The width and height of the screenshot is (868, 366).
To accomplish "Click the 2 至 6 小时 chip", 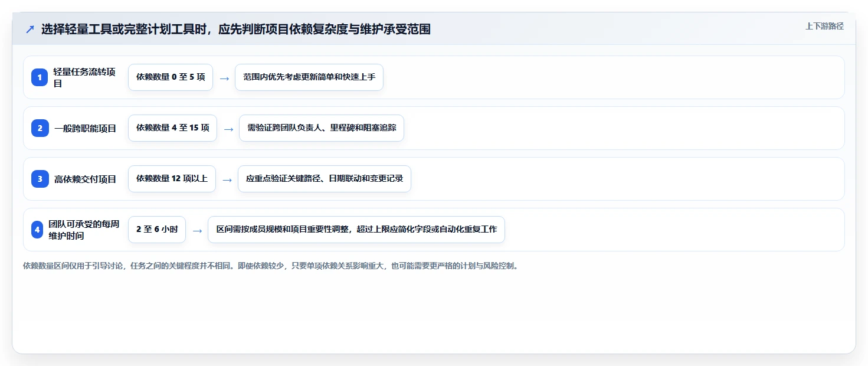I will 157,230.
